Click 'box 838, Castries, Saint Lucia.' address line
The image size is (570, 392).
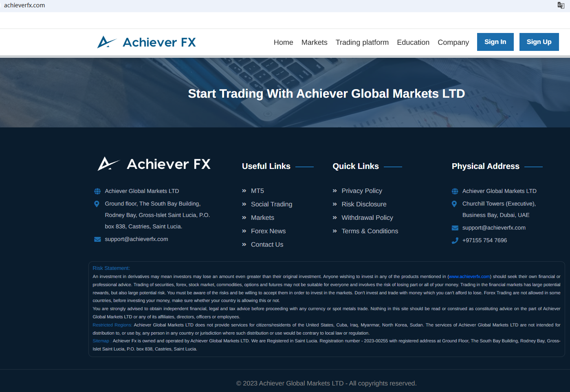pos(143,226)
